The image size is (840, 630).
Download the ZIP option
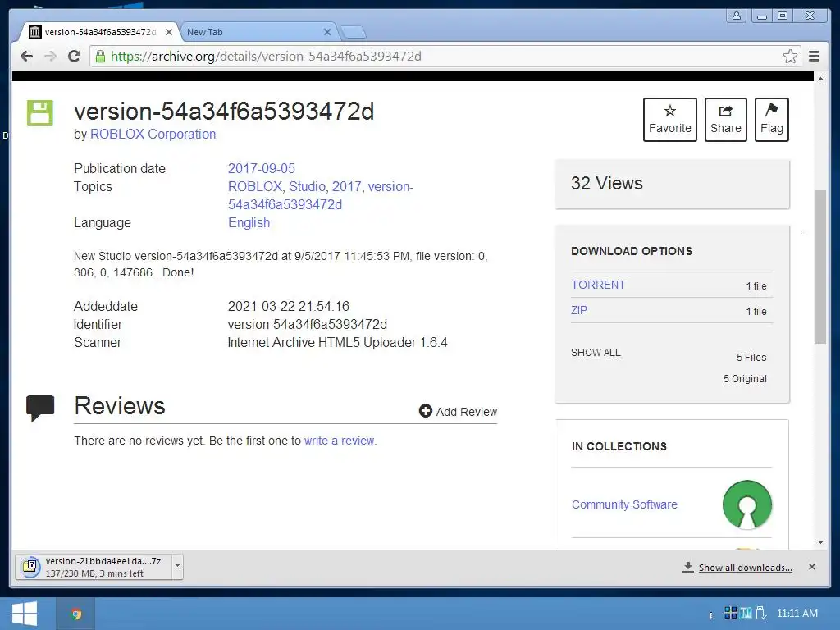click(x=578, y=310)
